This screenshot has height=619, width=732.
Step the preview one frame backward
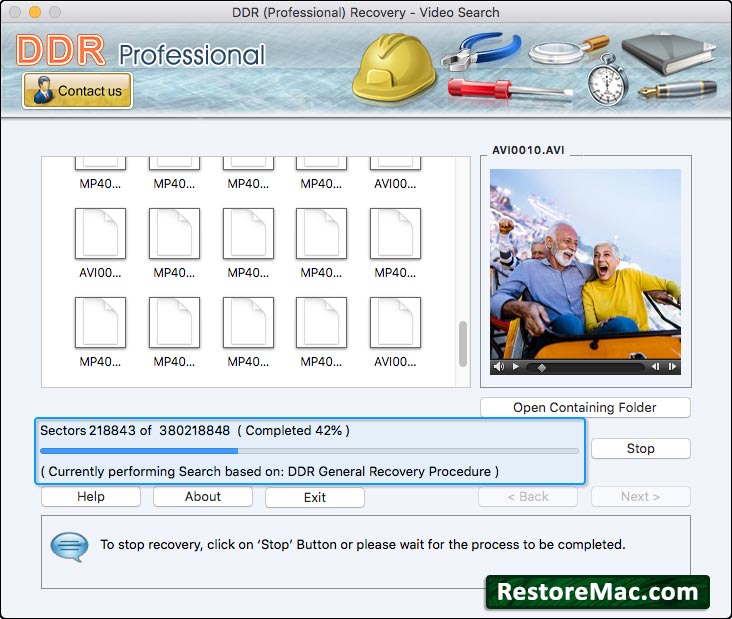coord(655,366)
